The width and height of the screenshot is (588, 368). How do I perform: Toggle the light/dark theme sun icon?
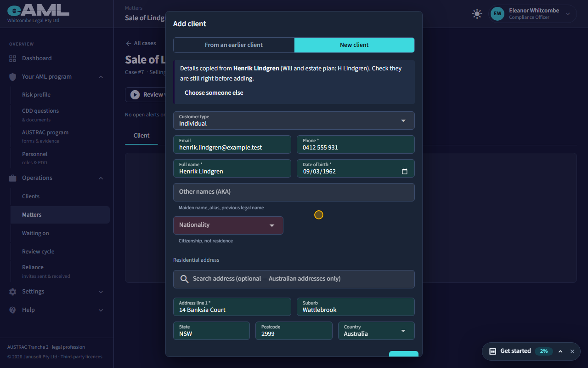coord(477,14)
